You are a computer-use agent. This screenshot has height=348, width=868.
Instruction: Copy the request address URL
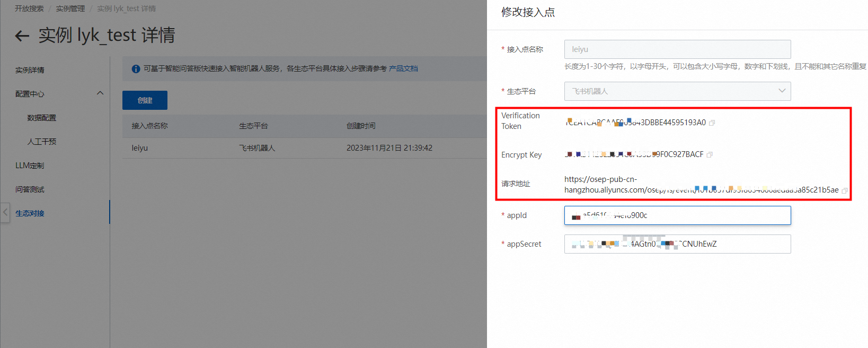[x=844, y=190]
